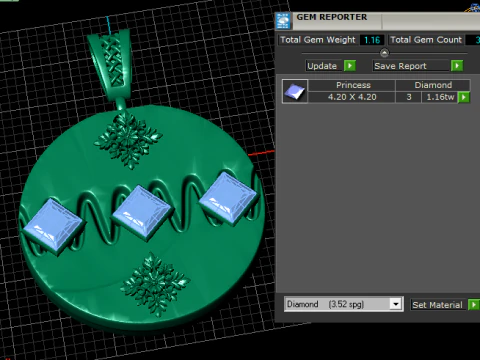Click the 4.20 X 4.20 size cell
The height and width of the screenshot is (360, 480).
coord(352,97)
